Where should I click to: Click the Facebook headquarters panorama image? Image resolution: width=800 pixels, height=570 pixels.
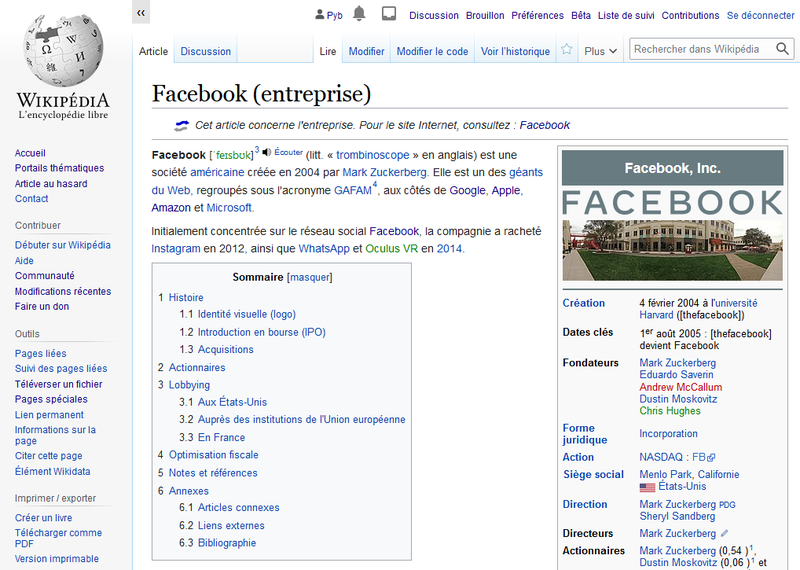(x=671, y=249)
